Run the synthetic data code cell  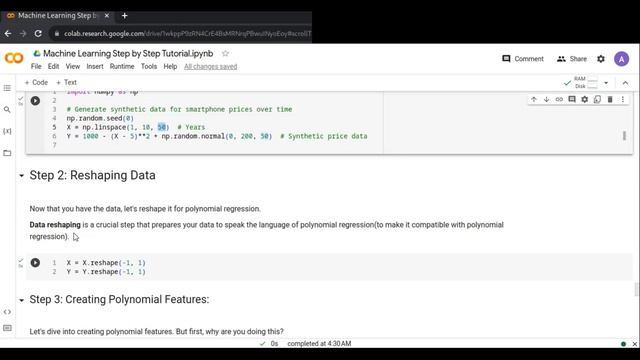[35, 100]
